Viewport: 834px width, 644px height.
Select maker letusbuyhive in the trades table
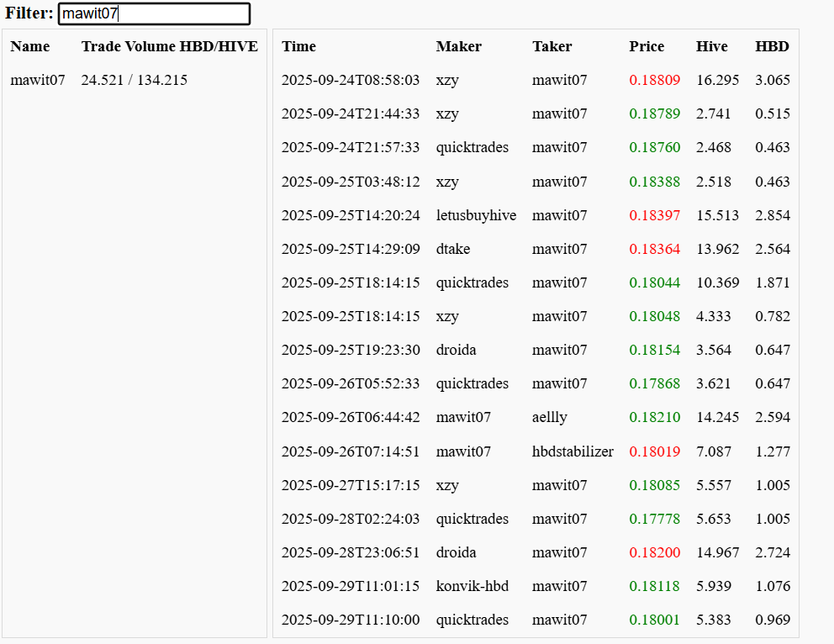[x=476, y=215]
